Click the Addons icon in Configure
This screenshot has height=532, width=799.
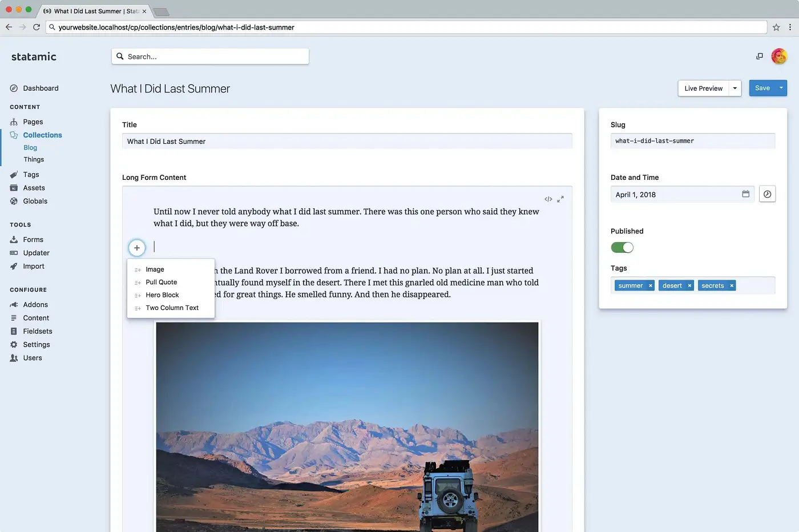pos(14,305)
